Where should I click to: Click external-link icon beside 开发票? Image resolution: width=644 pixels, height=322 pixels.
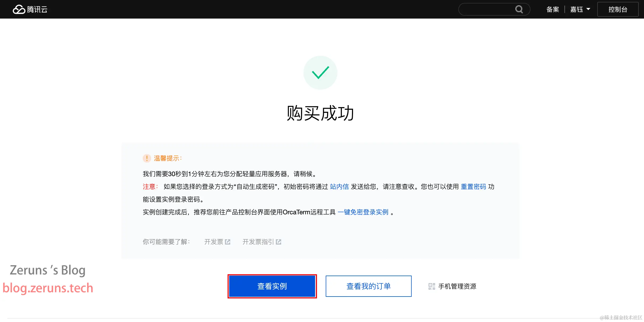tap(228, 242)
